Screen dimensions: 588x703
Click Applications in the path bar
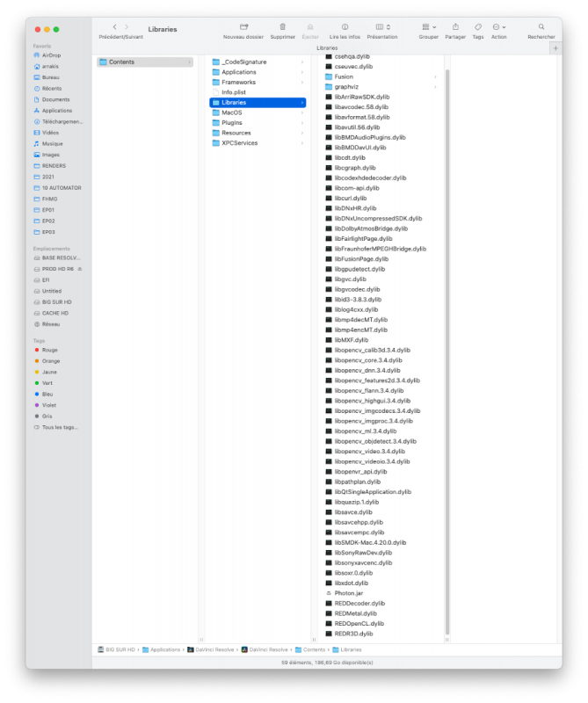coord(162,649)
